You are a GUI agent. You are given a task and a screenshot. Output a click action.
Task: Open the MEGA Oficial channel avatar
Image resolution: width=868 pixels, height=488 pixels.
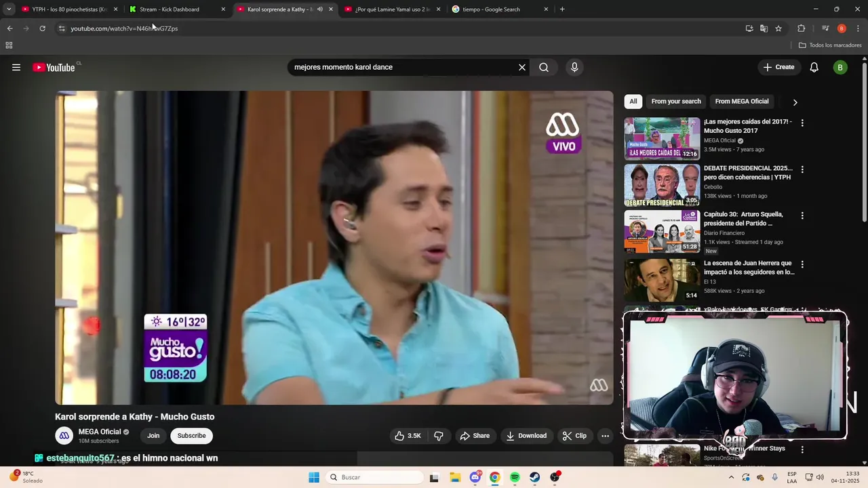click(x=64, y=436)
